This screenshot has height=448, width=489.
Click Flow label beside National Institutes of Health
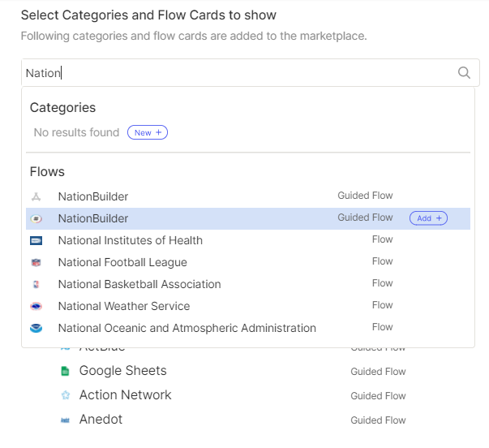(x=382, y=239)
